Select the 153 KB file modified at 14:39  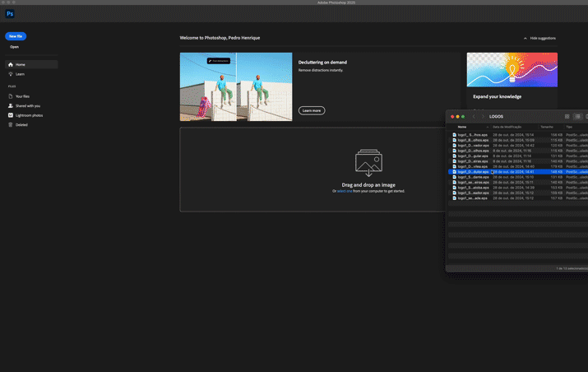[518, 188]
